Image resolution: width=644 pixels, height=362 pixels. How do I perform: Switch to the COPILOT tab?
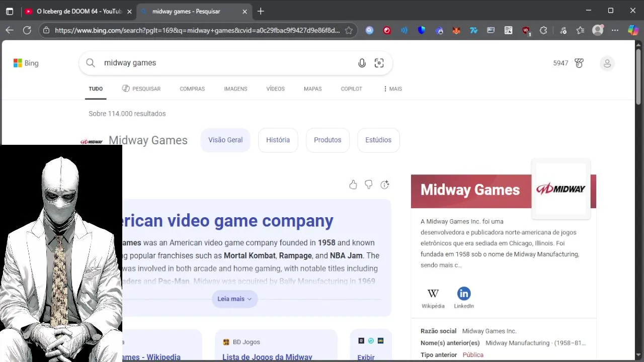coord(351,88)
